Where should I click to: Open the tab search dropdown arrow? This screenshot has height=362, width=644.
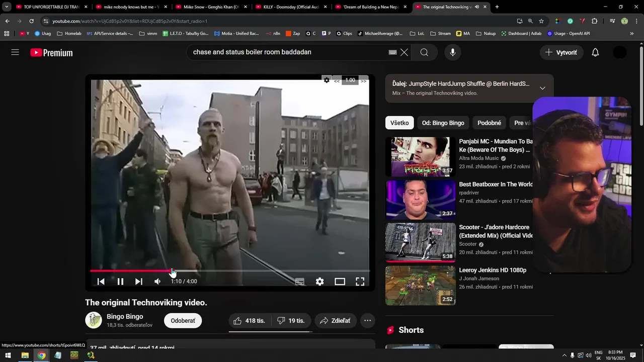coord(7,7)
